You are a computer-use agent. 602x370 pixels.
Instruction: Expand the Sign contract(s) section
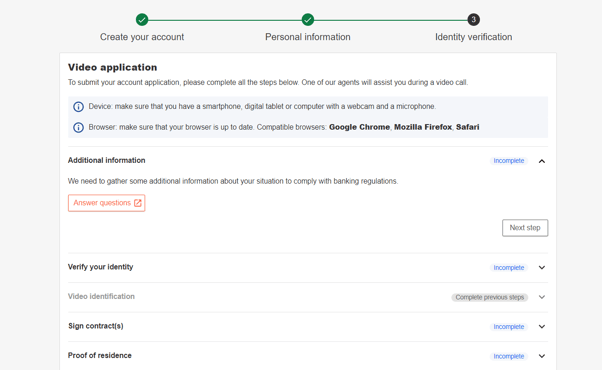[x=542, y=327]
